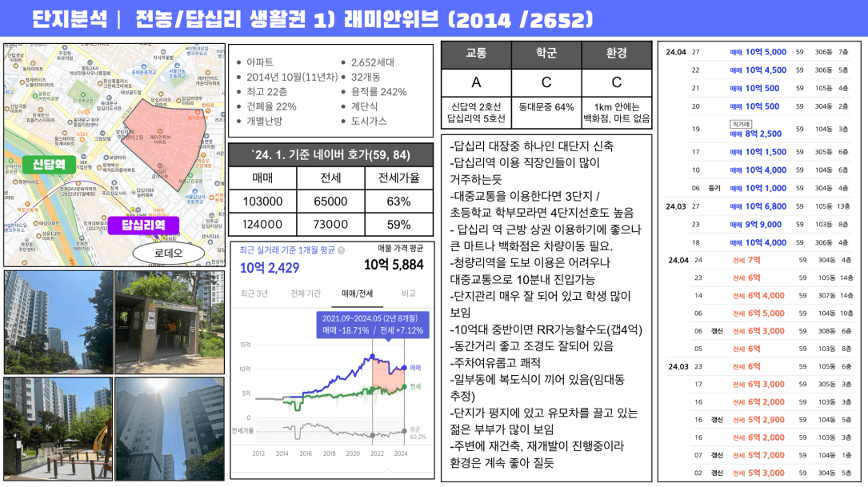Click the 10억 5,884 listing price average
This screenshot has height=487, width=868.
pos(394,265)
